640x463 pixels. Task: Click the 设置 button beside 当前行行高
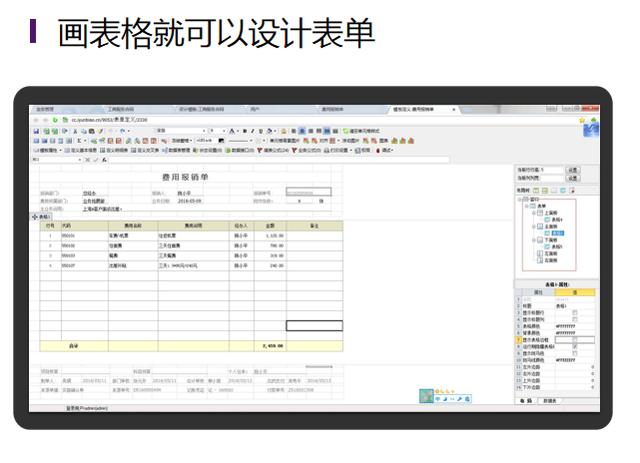[573, 170]
